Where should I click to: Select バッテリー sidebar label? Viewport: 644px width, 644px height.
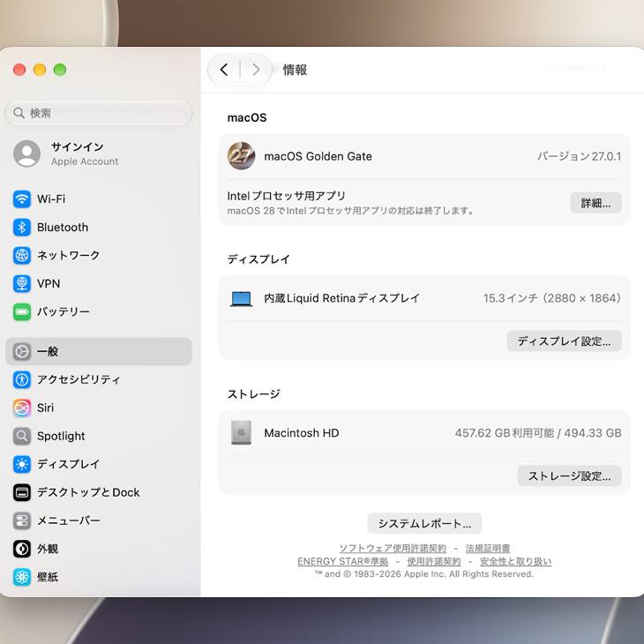coord(64,311)
